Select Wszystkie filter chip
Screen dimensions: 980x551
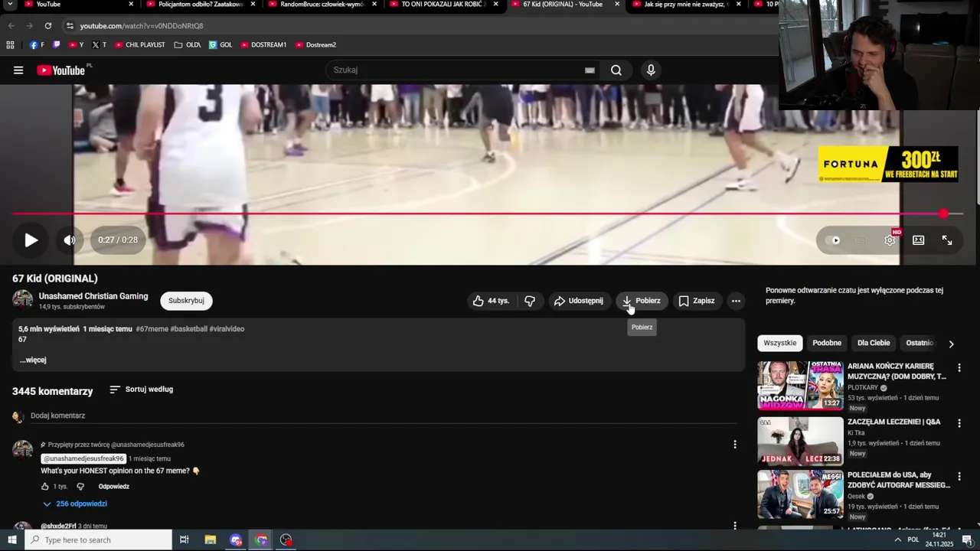point(779,343)
